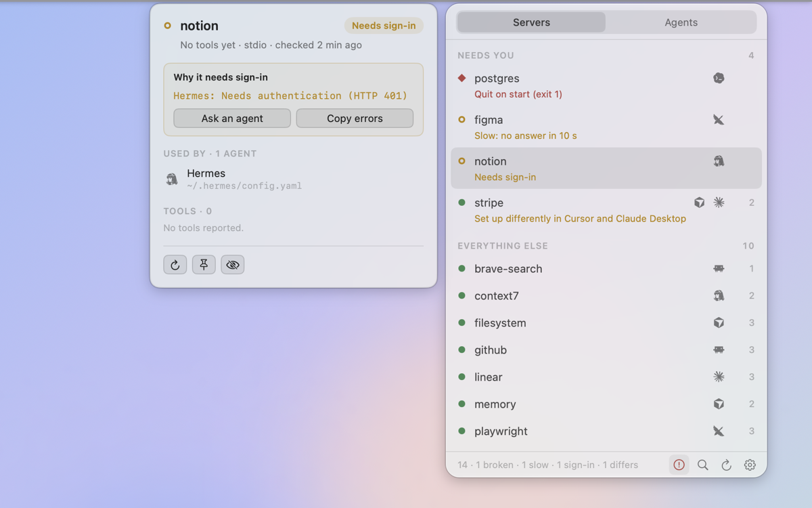The width and height of the screenshot is (812, 508).
Task: Click the Hermes icon on the notion row
Action: pyautogui.click(x=719, y=161)
